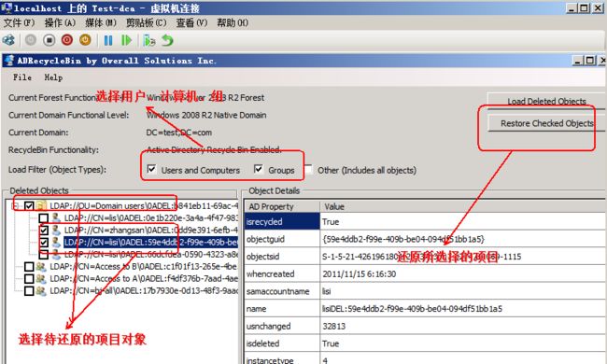The width and height of the screenshot is (607, 364).
Task: Open the 文件(F) menu
Action: click(19, 22)
